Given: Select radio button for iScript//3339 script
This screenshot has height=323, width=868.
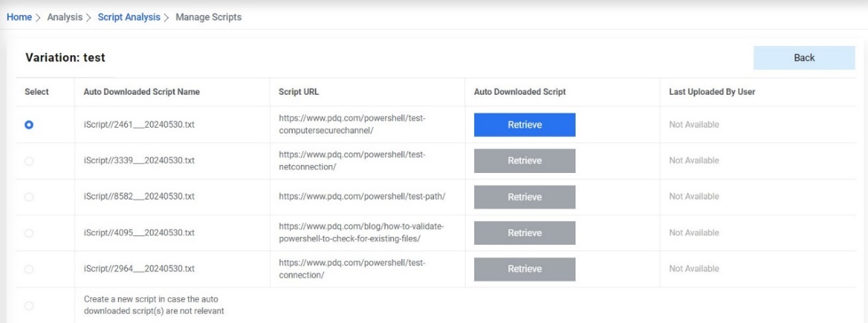Looking at the screenshot, I should [x=29, y=161].
